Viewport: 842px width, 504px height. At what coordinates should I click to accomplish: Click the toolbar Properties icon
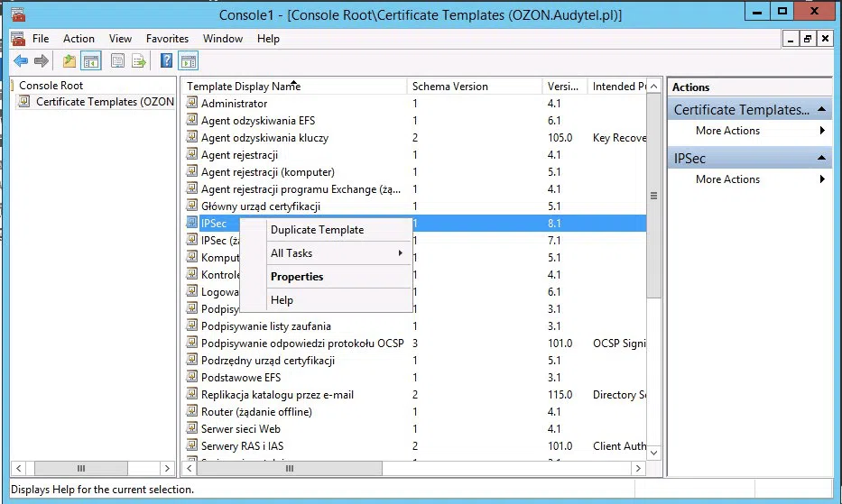pos(117,61)
